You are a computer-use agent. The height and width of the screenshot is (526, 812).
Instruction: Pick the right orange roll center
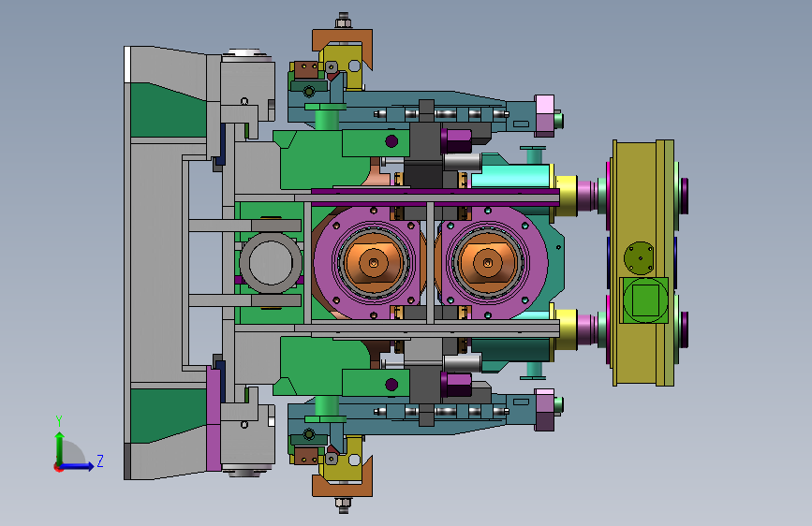[487, 262]
